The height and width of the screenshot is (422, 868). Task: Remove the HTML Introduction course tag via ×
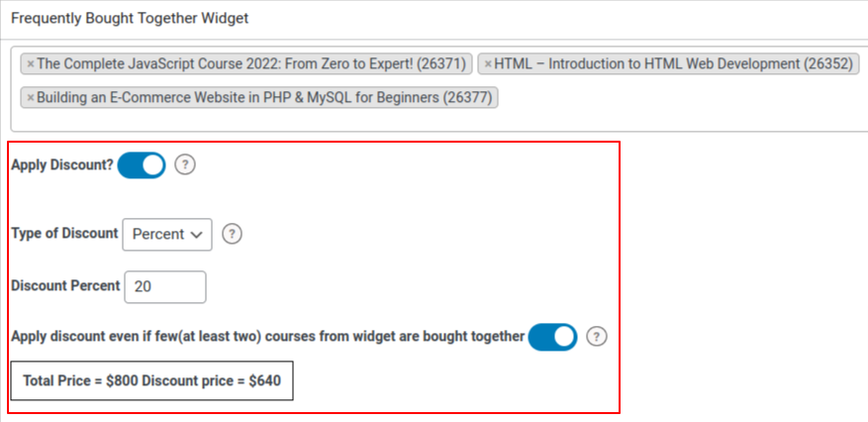tap(488, 64)
